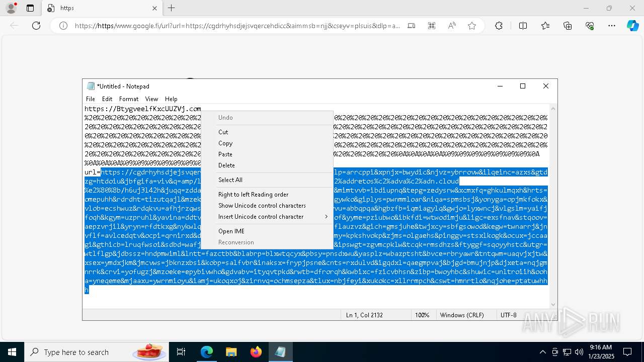
Task: Click Windows (CRLF) status entry
Action: [462, 315]
